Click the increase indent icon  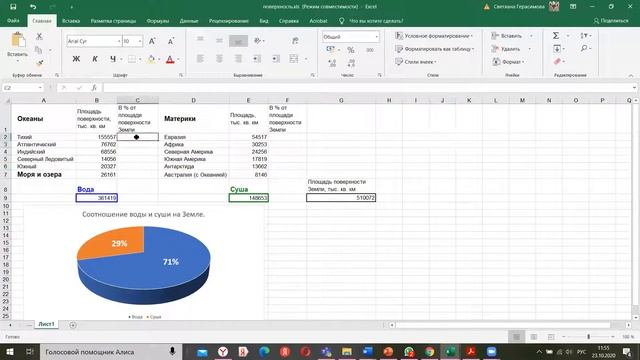pos(276,59)
